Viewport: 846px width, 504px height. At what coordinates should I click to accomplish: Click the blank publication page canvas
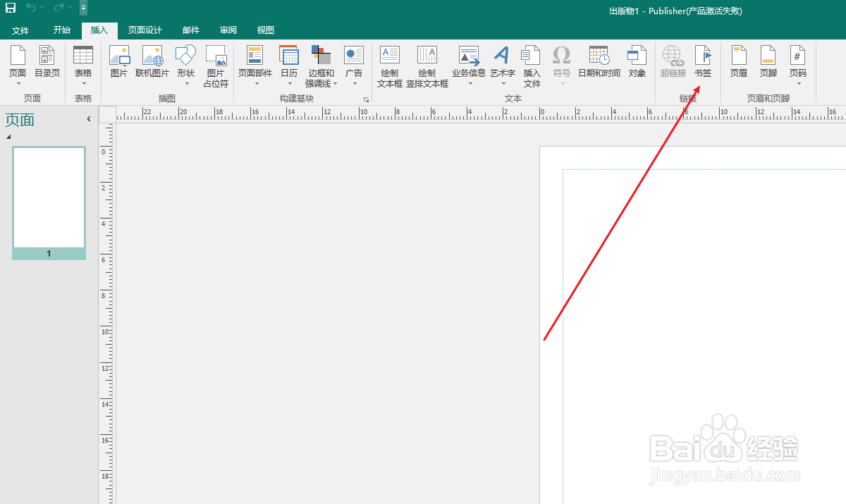coord(693,325)
